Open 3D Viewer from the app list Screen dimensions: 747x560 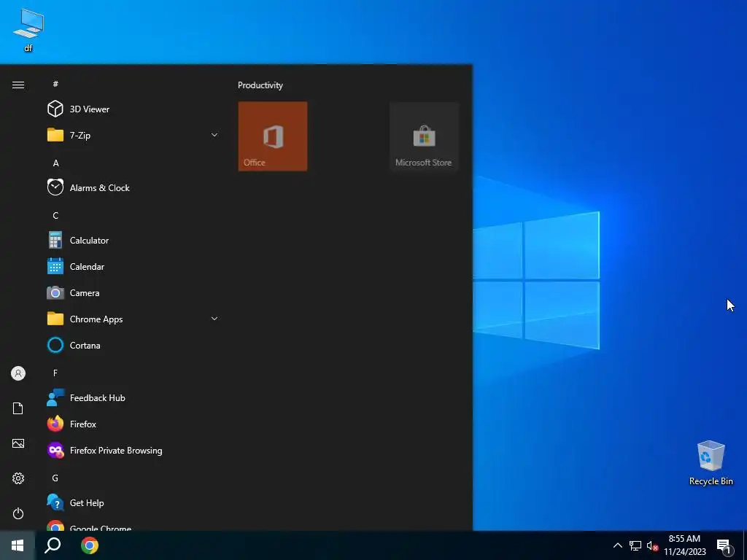click(x=133, y=109)
